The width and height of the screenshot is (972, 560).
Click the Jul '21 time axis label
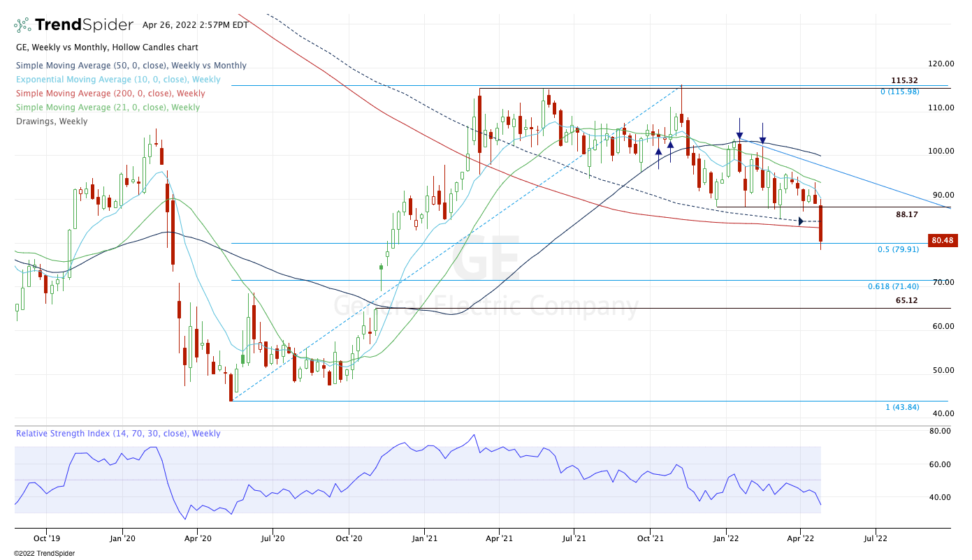574,539
